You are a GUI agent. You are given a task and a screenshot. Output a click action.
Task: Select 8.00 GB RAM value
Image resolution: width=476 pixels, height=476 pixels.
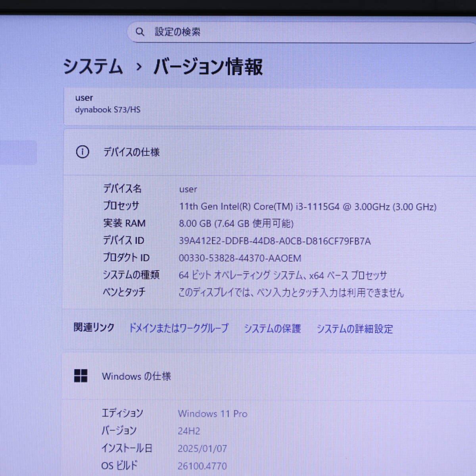point(236,224)
